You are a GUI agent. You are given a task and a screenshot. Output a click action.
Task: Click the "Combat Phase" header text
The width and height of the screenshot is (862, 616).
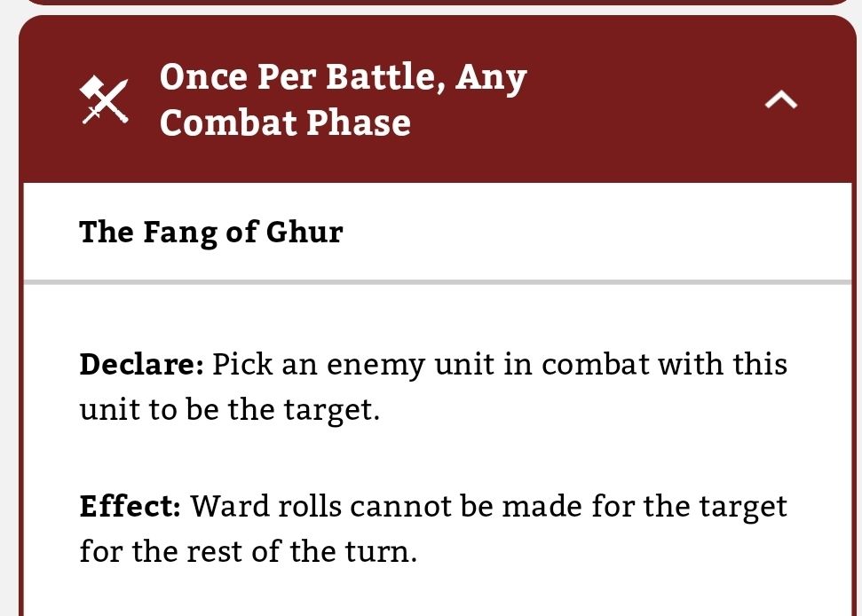285,122
